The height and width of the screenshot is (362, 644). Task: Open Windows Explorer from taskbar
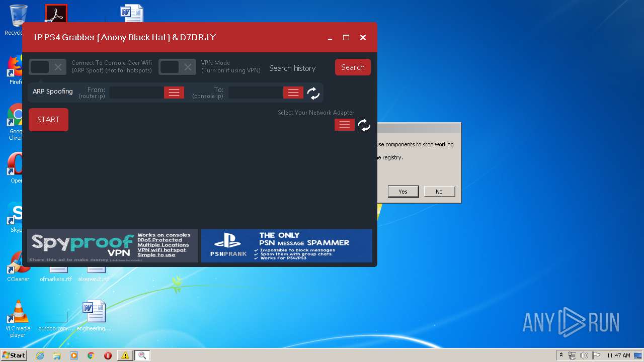(57, 355)
